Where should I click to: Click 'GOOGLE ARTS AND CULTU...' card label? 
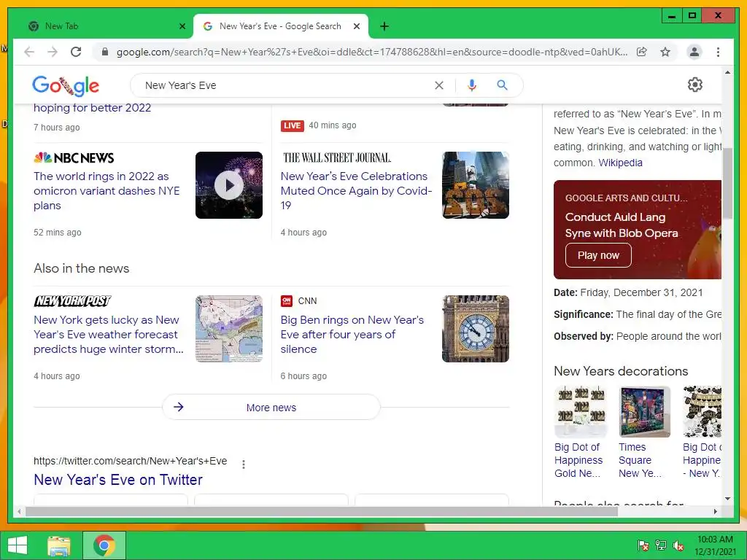pyautogui.click(x=627, y=198)
